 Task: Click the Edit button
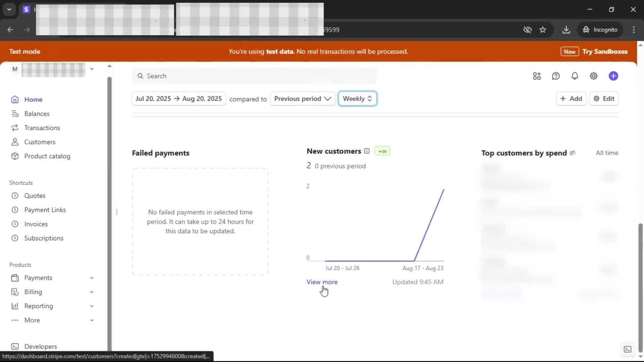point(604,99)
